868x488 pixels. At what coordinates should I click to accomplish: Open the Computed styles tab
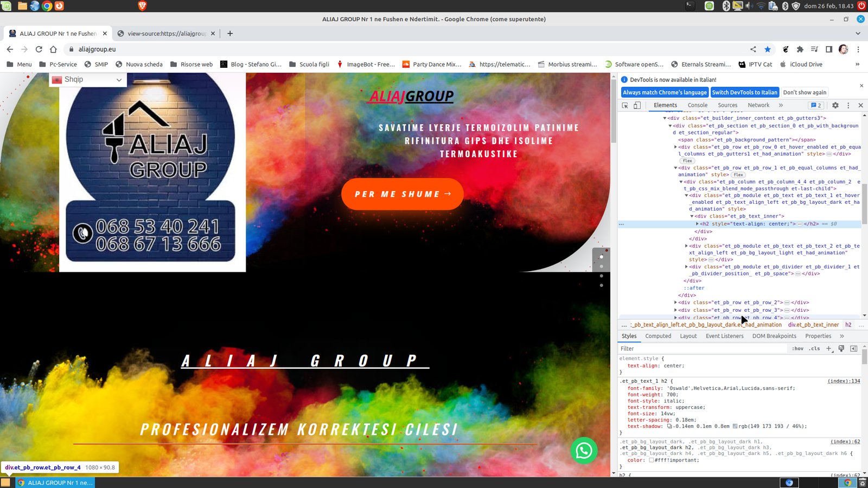(658, 336)
